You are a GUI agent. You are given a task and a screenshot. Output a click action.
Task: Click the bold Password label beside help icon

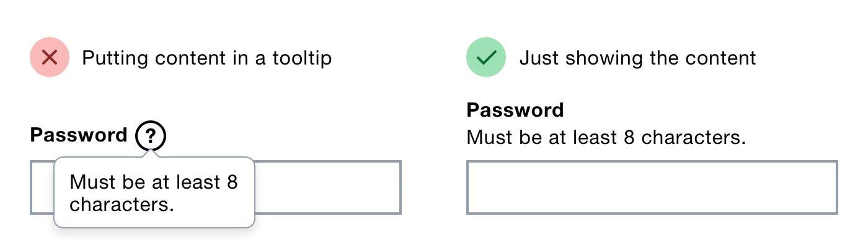(x=79, y=135)
